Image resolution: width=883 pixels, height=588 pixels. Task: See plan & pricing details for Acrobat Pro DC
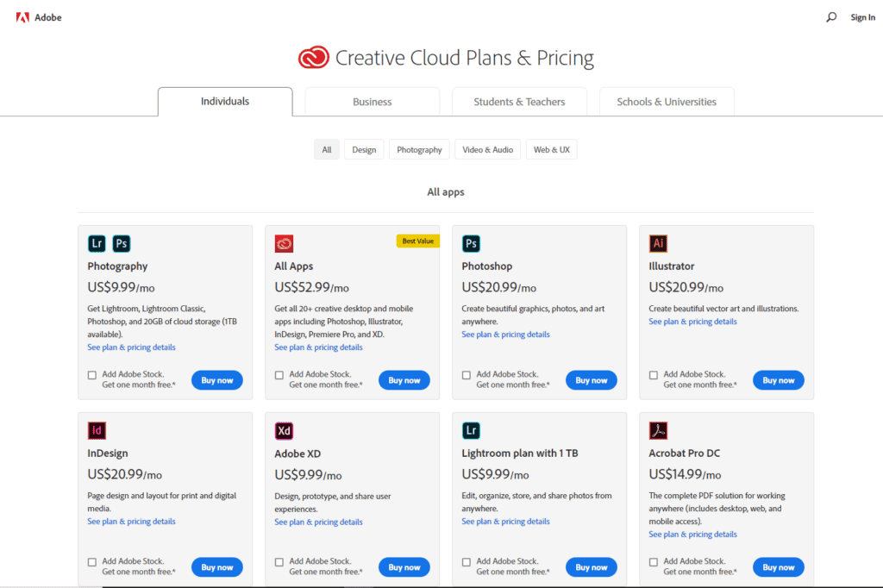pos(692,535)
